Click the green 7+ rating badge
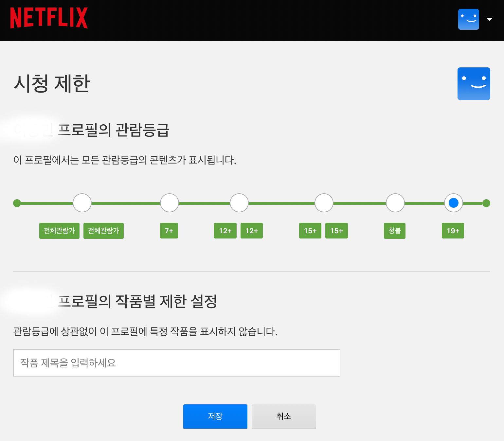The height and width of the screenshot is (441, 504). point(169,231)
